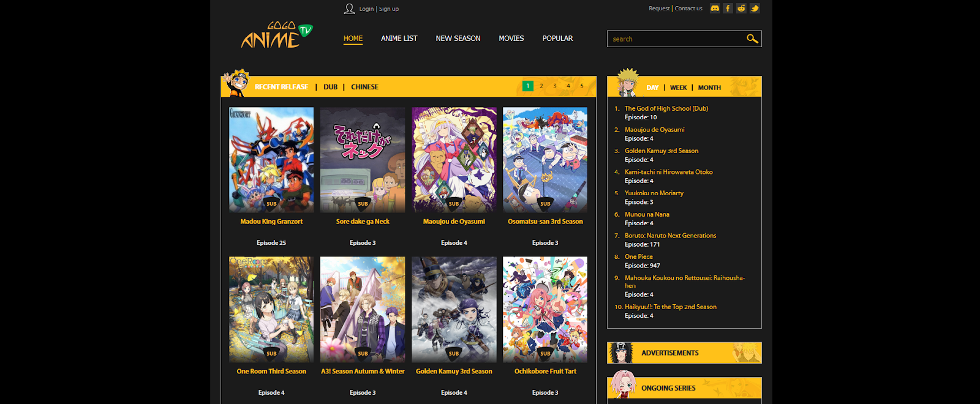Go to page 5 of recent releases
This screenshot has width=980, height=404.
pyautogui.click(x=582, y=86)
